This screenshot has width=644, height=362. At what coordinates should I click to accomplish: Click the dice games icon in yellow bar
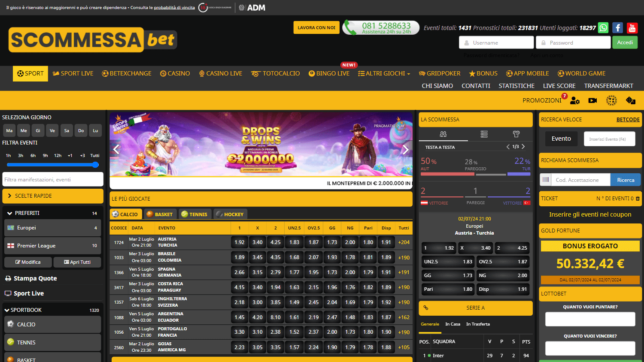click(x=631, y=100)
